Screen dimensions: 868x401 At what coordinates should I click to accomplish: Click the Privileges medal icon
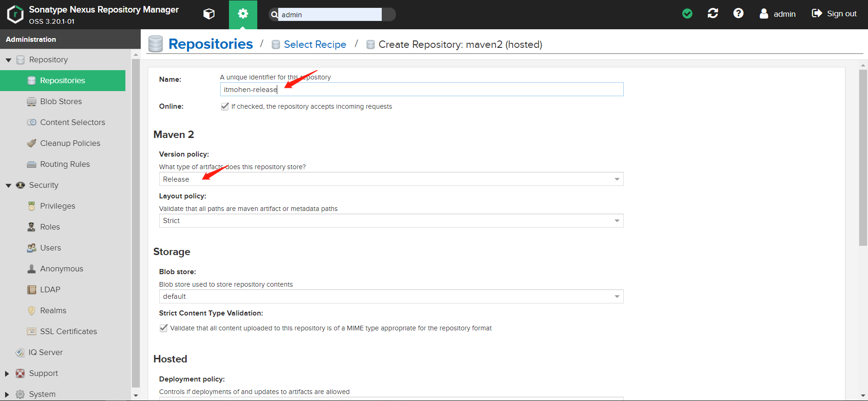click(32, 206)
